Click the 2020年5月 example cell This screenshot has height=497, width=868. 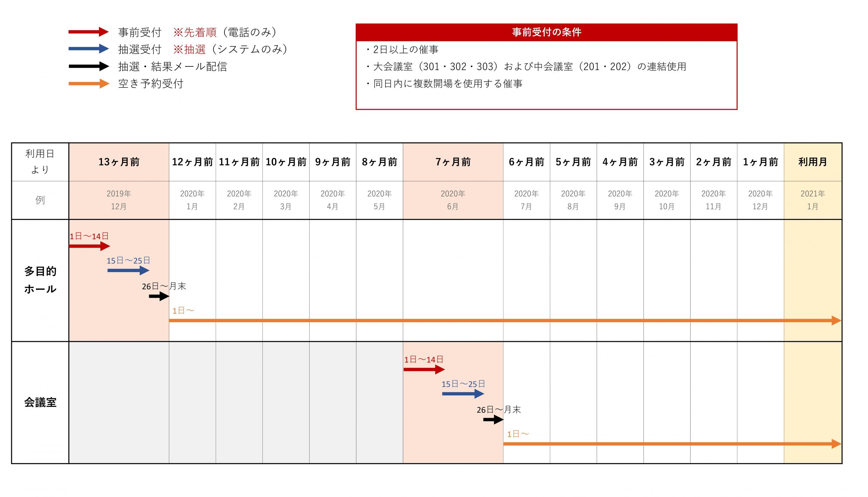[x=379, y=200]
